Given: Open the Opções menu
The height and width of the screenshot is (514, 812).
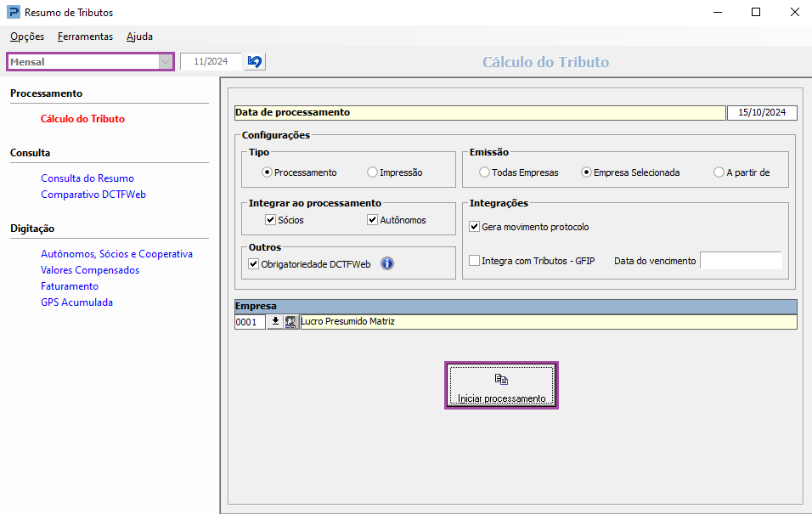Looking at the screenshot, I should (27, 37).
